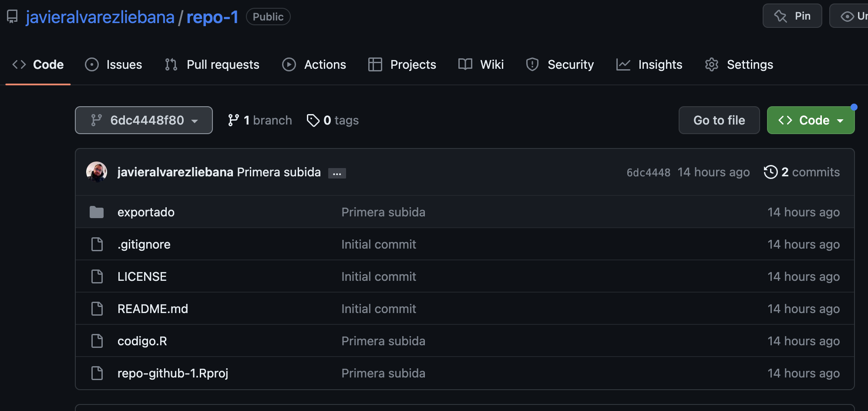Click the commit history clock icon
This screenshot has height=411, width=868.
coord(770,172)
